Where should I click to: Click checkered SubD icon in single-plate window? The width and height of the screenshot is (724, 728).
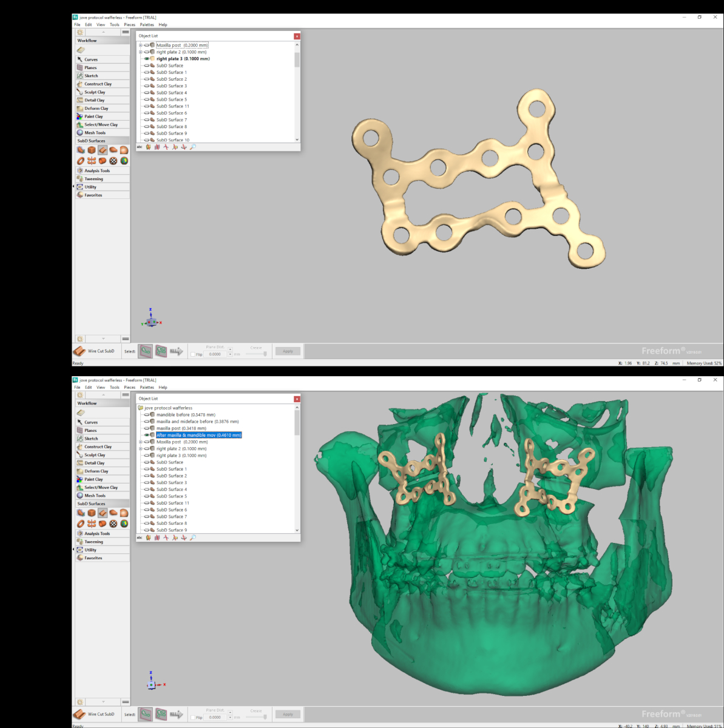pos(113,161)
